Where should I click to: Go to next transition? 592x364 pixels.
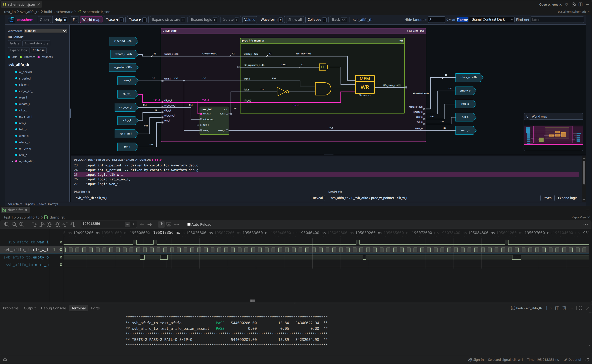[57, 224]
